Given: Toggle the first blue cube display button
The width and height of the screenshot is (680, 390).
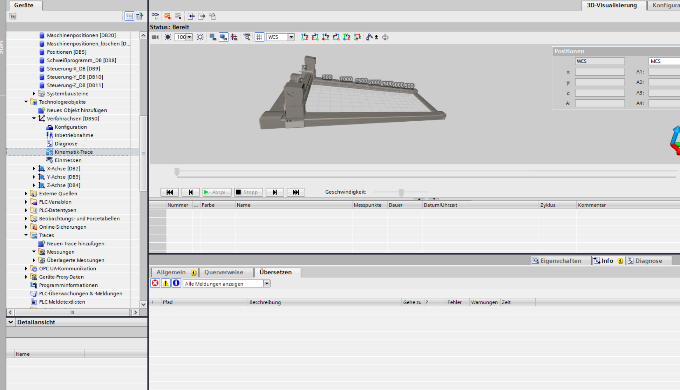Looking at the screenshot, I should [x=213, y=37].
